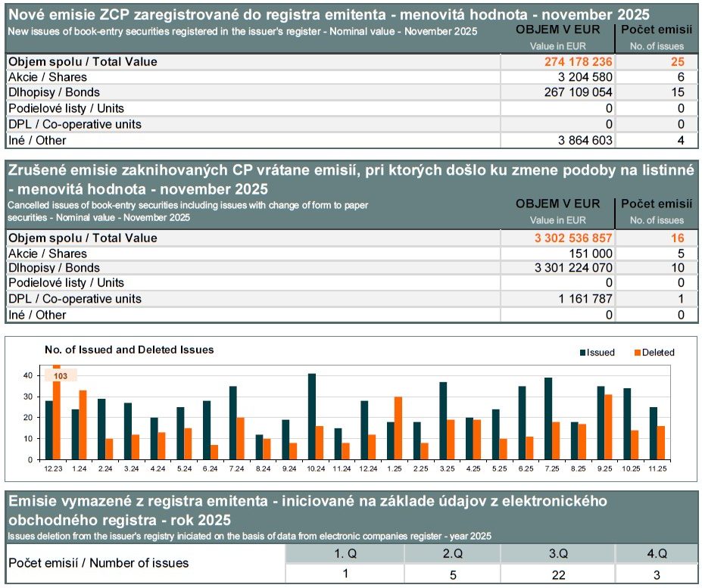The image size is (702, 588).
Task: Select total value cell 274 178 236
Action: tap(578, 61)
